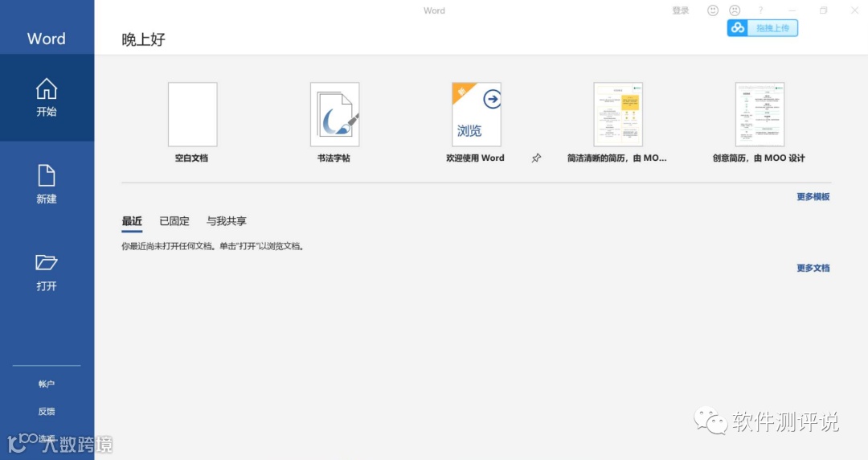Open the 开始 home page in sidebar

pyautogui.click(x=47, y=97)
